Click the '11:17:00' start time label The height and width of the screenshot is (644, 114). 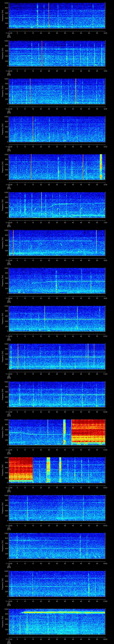9,639
